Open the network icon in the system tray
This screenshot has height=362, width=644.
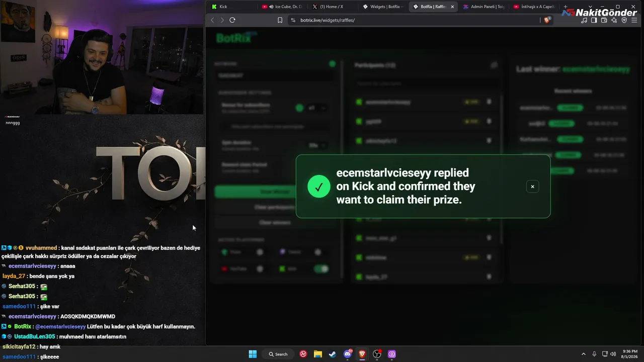[604, 354]
